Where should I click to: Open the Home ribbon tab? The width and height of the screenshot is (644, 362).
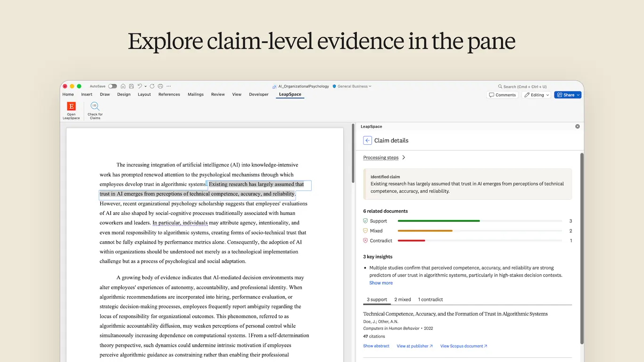click(68, 94)
